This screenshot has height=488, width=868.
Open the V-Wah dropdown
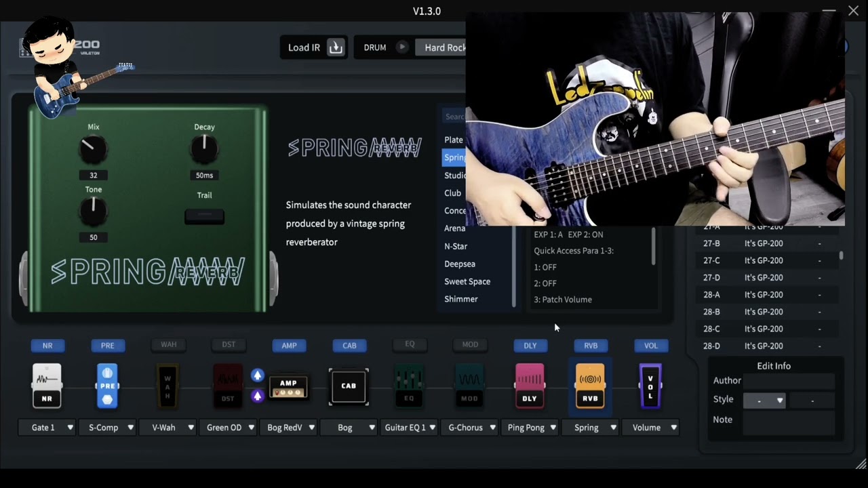click(168, 428)
